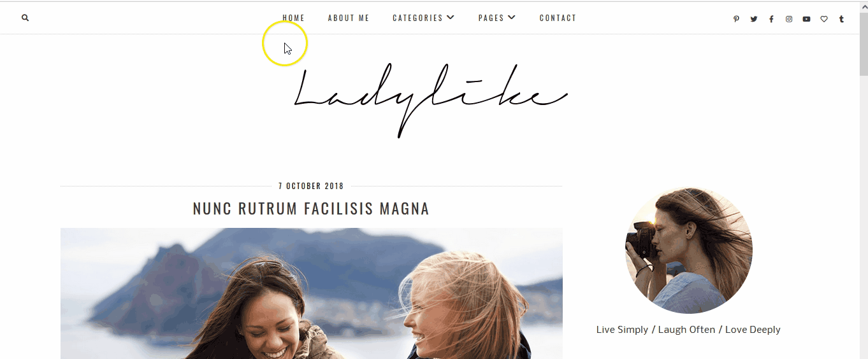Viewport: 868px width, 359px height.
Task: Go to the YouTube social icon
Action: (x=806, y=19)
